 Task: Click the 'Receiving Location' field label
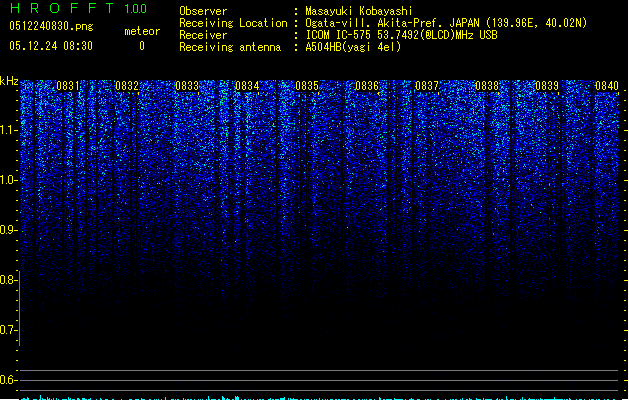pos(233,23)
